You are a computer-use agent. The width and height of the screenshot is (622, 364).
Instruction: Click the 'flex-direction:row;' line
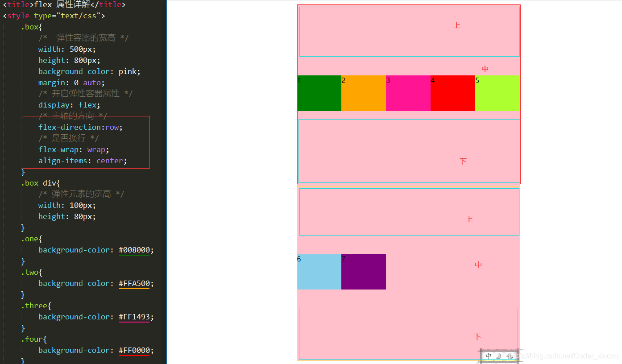pos(80,127)
